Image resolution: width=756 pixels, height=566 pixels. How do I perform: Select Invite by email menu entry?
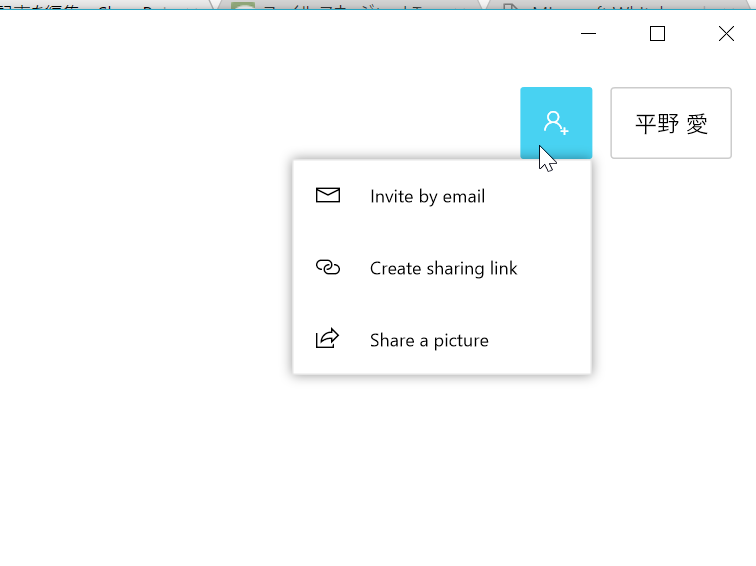[x=442, y=196]
